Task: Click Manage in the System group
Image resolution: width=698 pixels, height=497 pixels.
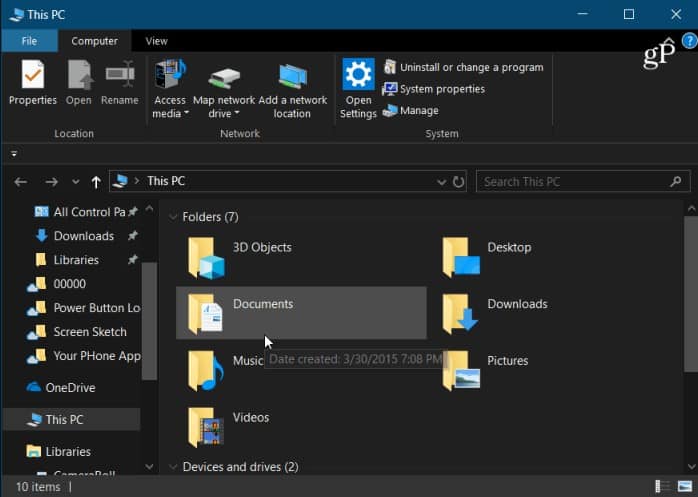Action: pos(411,110)
